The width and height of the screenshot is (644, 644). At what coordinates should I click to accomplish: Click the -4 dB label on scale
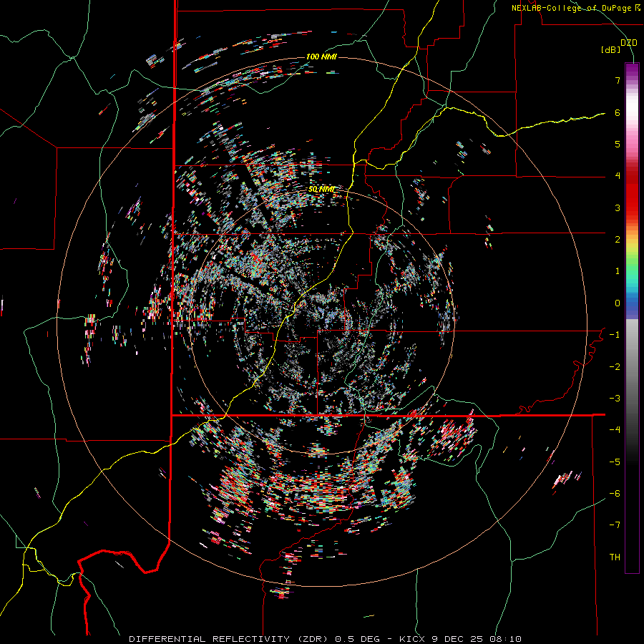615,430
